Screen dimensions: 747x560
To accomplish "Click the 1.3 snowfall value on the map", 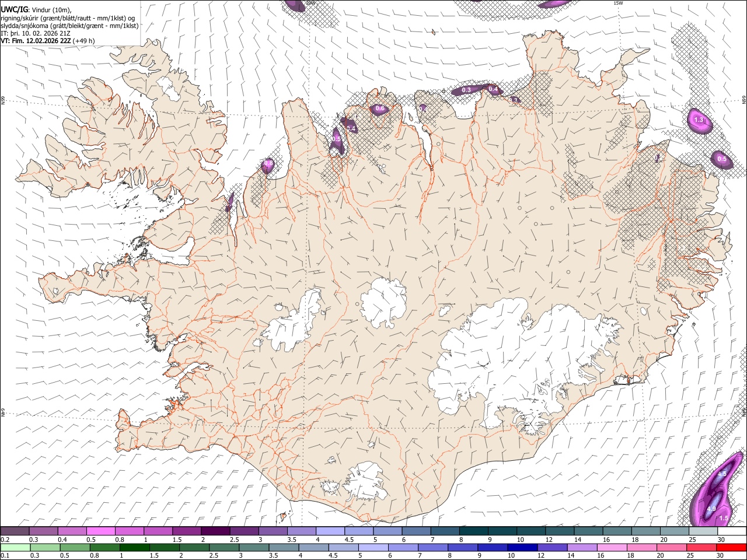I will tap(699, 120).
